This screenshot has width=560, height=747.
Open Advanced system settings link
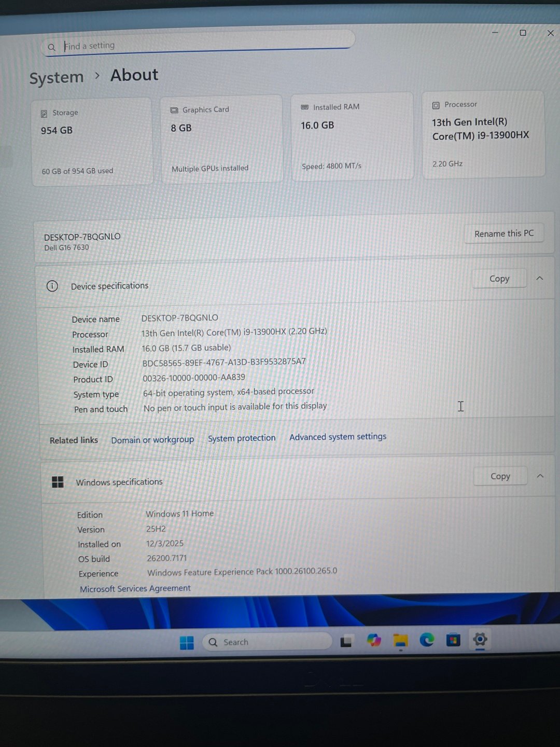tap(338, 437)
